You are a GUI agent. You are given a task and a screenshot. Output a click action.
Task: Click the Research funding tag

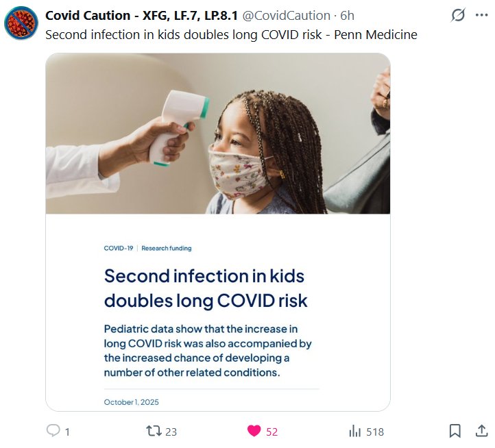coord(167,248)
